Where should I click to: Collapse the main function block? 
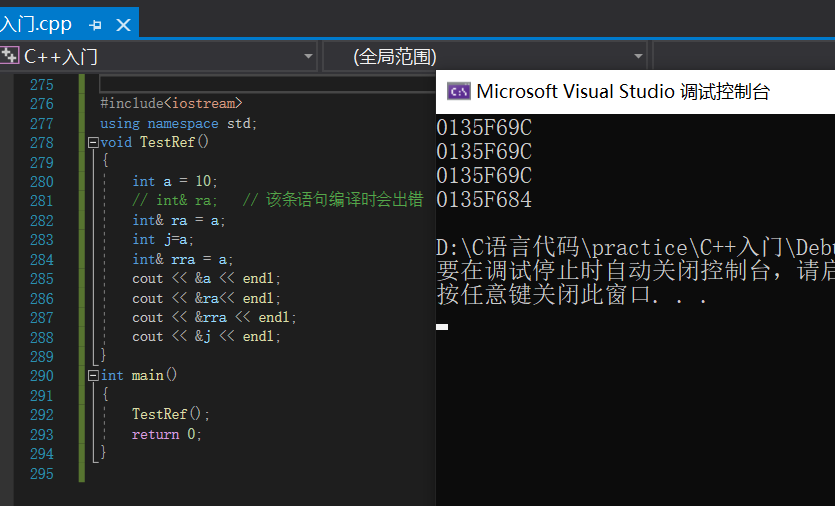coord(93,376)
